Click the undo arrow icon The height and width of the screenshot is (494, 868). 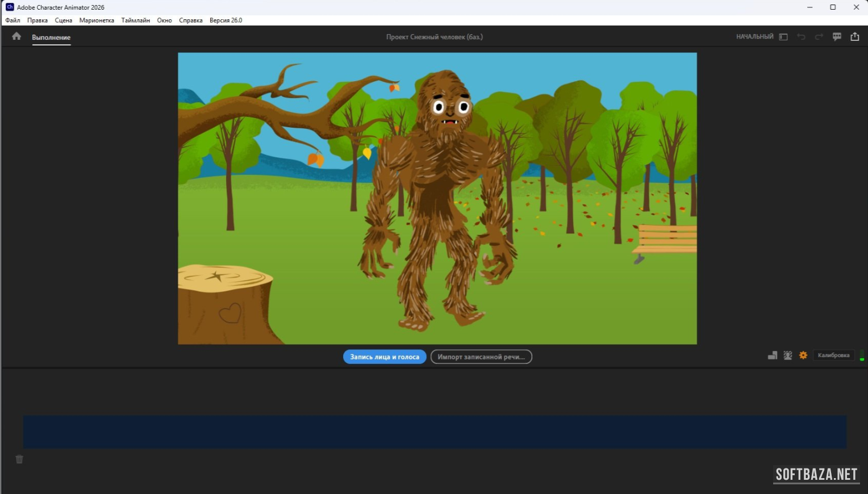tap(801, 37)
